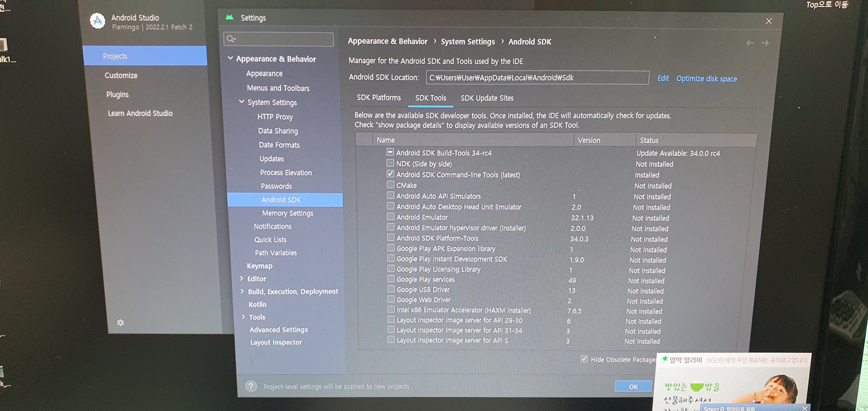Select Process Elevation settings

286,173
